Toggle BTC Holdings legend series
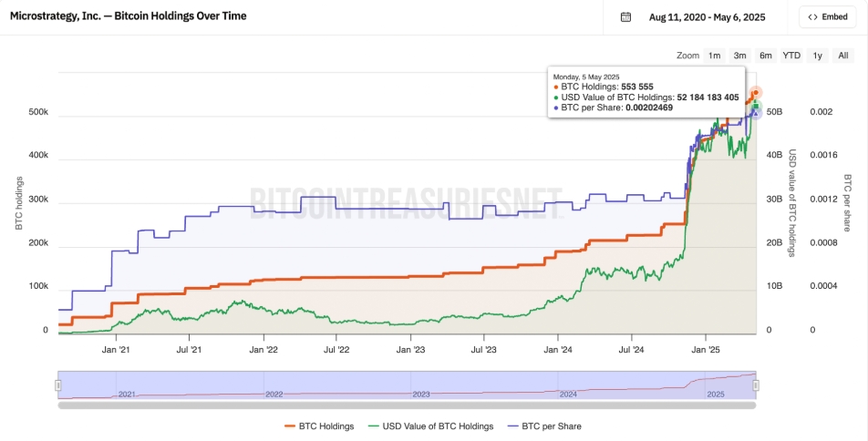This screenshot has width=868, height=441. pos(319,426)
